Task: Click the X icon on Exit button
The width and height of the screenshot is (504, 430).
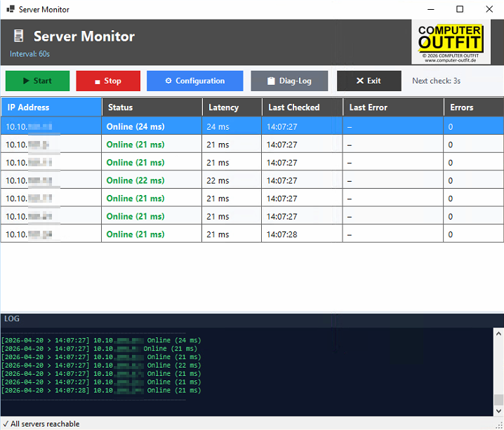Action: click(x=360, y=81)
